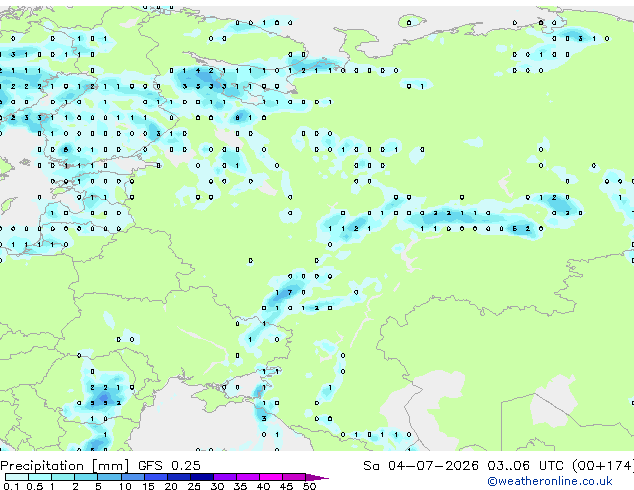The width and height of the screenshot is (634, 490).
Task: Click the '7' precipitation value on the map
Action: click(290, 292)
